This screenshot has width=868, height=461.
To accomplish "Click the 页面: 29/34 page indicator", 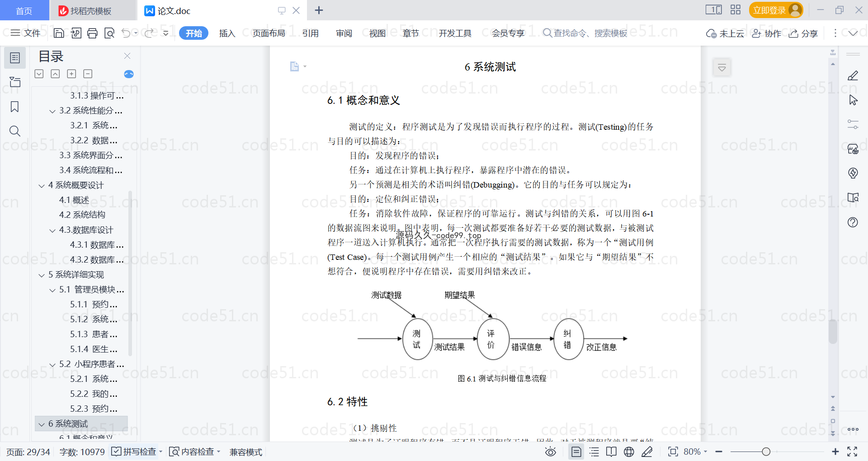I will (x=28, y=452).
